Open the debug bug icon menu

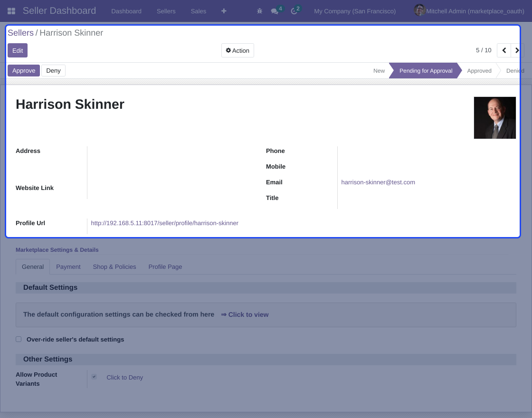259,11
